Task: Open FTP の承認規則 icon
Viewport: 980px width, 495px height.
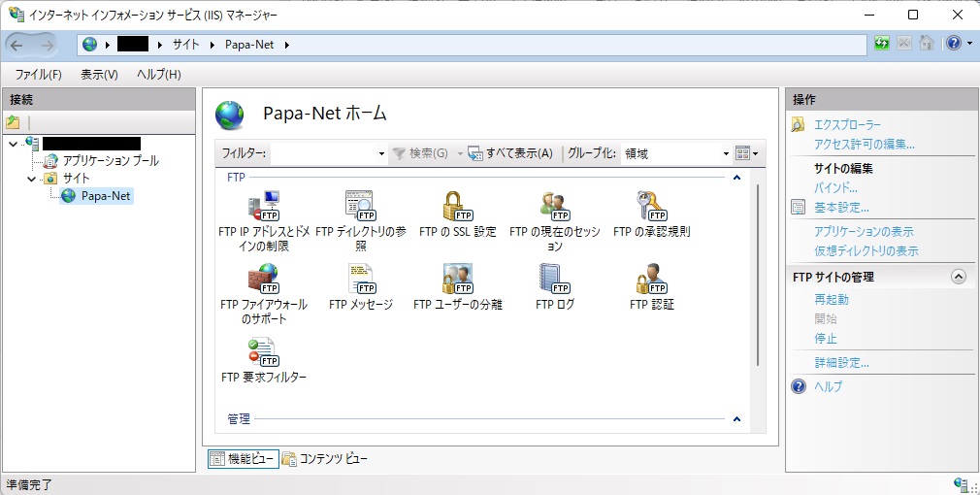Action: (651, 206)
